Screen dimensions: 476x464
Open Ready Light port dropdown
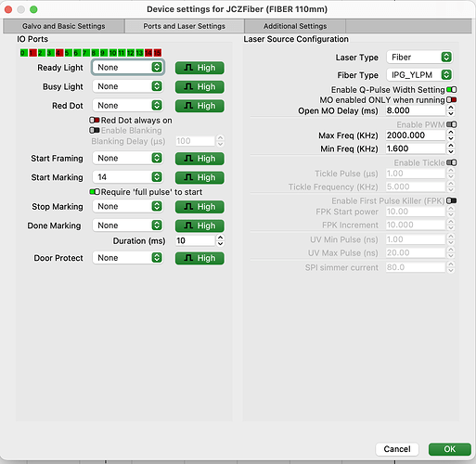pyautogui.click(x=128, y=67)
